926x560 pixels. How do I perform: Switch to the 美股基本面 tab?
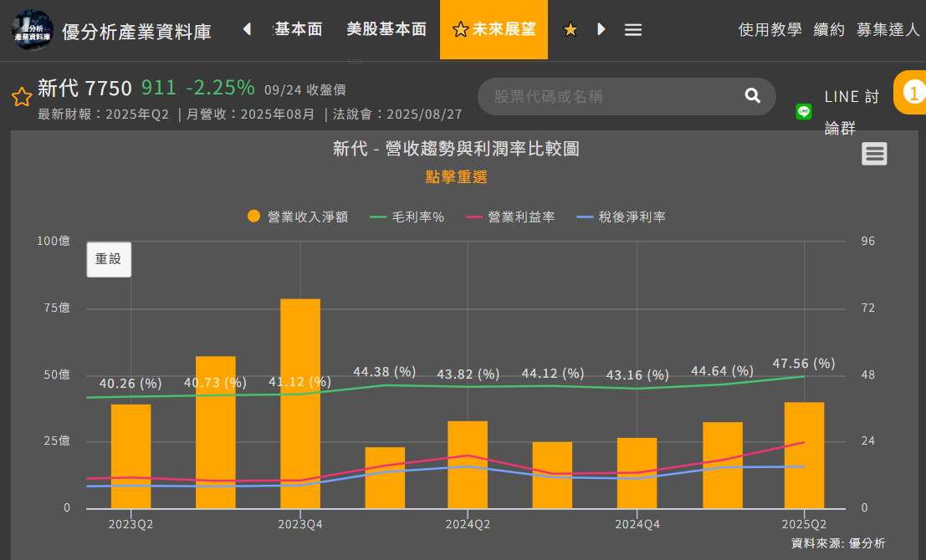coord(386,29)
